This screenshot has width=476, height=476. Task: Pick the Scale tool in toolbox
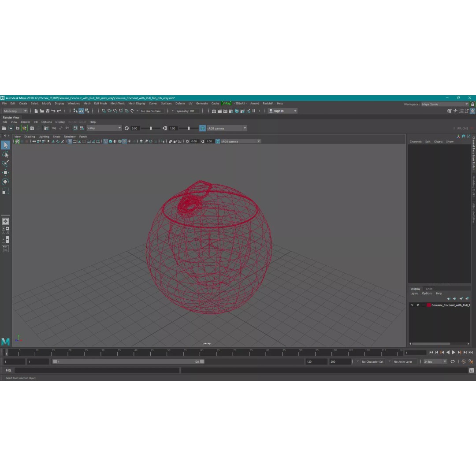5,191
